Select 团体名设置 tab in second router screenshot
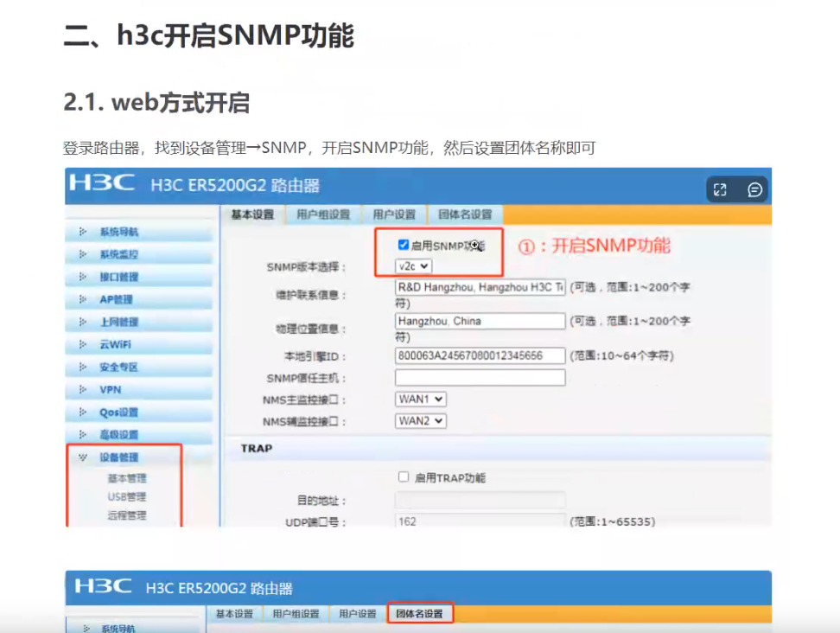Image resolution: width=840 pixels, height=633 pixels. [419, 614]
